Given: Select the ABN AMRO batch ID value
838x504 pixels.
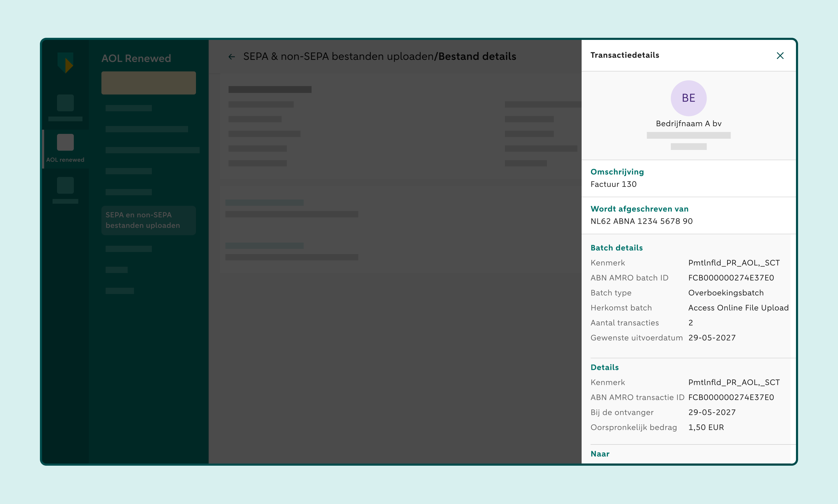Looking at the screenshot, I should (x=731, y=278).
